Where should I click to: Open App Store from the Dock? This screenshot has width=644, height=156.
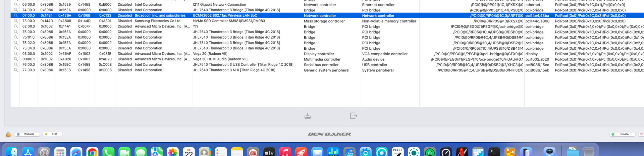28,152
